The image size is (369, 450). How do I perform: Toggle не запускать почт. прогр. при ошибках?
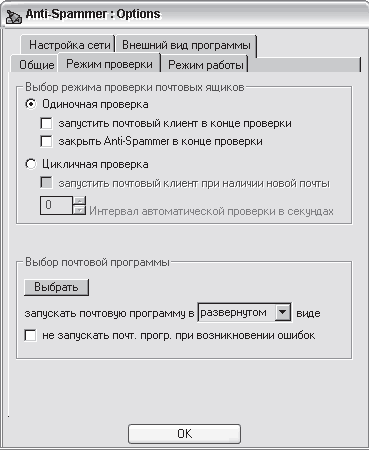point(30,335)
